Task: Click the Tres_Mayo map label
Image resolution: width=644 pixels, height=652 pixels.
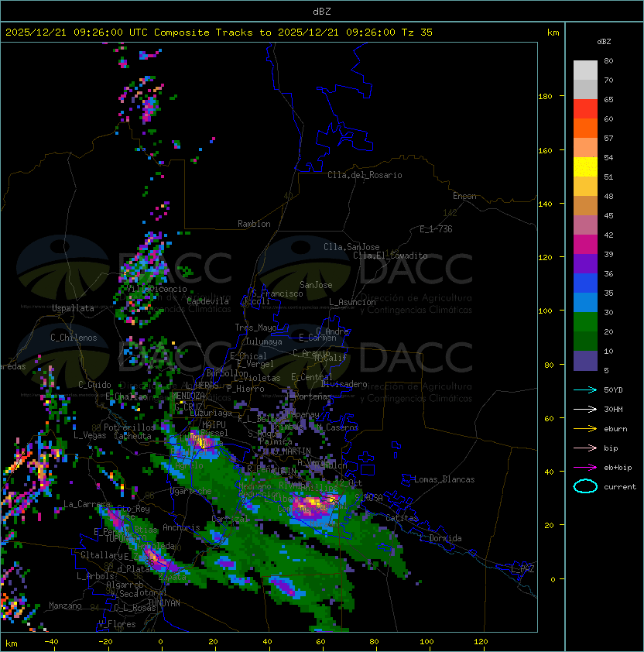Action: [x=255, y=328]
